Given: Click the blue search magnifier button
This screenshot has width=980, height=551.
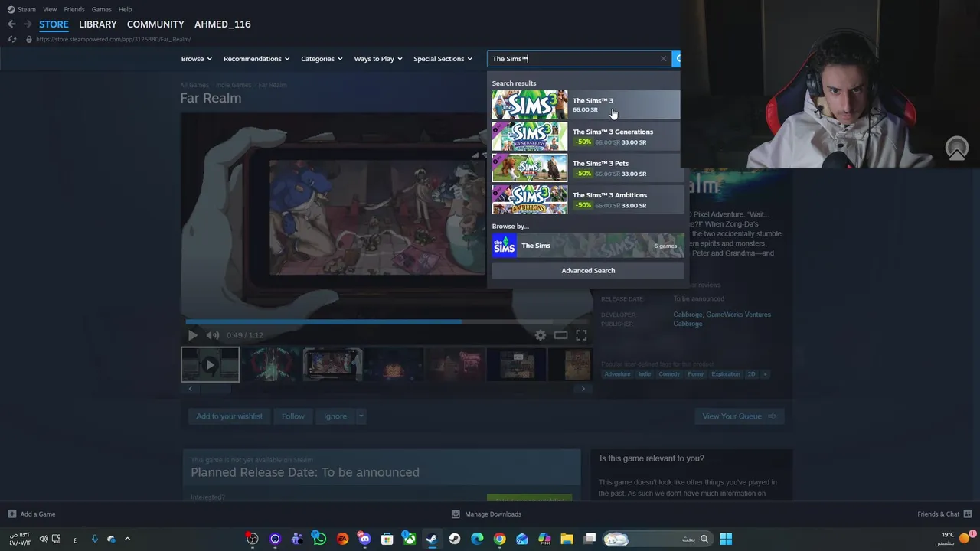Looking at the screenshot, I should click(677, 59).
